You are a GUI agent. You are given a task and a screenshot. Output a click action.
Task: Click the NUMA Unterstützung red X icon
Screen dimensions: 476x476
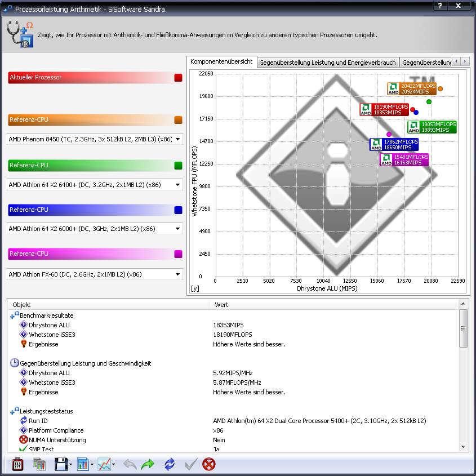pos(23,439)
